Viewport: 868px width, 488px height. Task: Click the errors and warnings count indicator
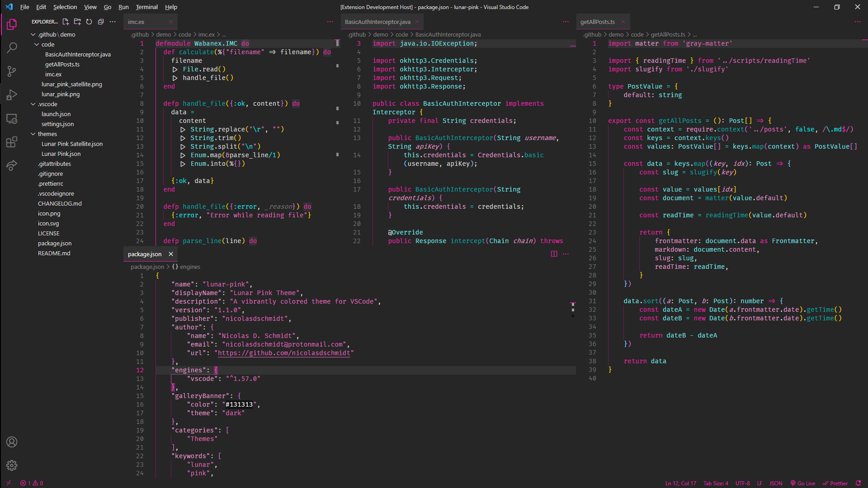(x=32, y=483)
